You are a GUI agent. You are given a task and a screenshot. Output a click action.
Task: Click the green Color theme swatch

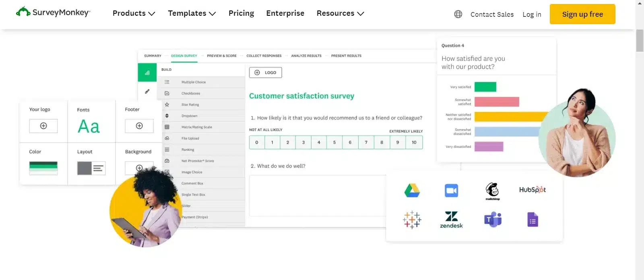43,168
